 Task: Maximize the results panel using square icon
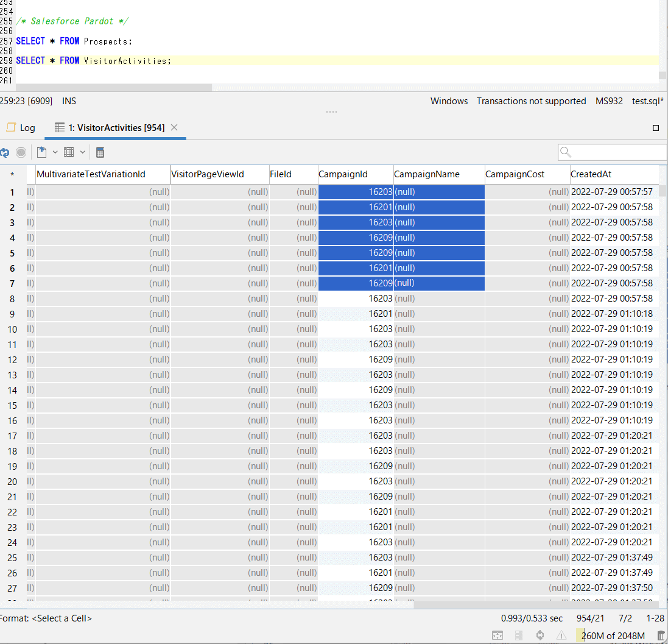(656, 128)
